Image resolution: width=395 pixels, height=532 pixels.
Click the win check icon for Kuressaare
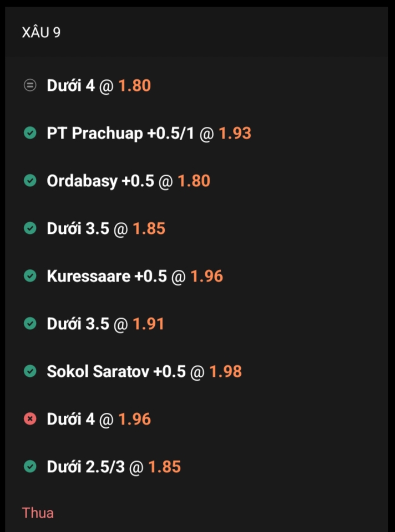[30, 276]
